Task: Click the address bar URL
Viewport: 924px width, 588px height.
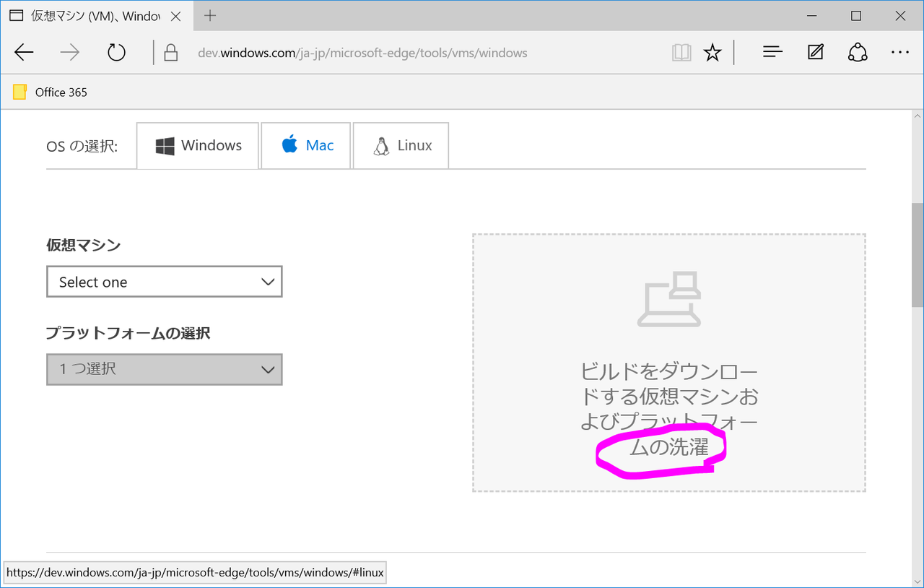Action: [362, 53]
